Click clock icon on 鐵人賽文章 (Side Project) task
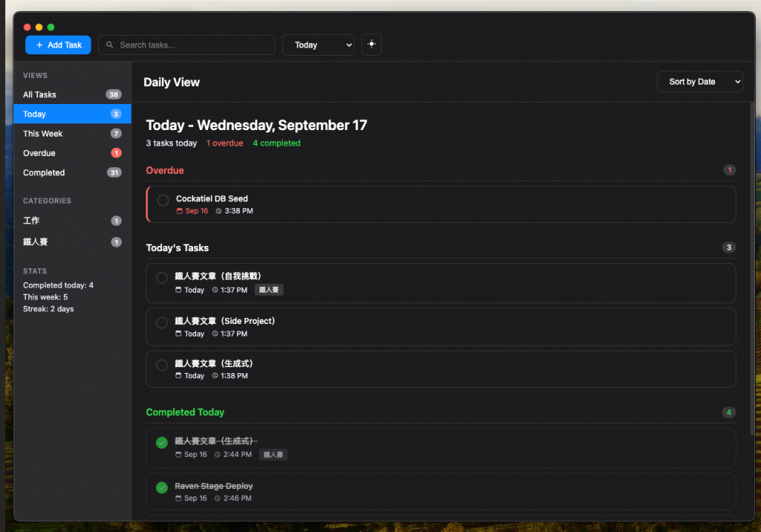Image resolution: width=761 pixels, height=532 pixels. [x=215, y=334]
